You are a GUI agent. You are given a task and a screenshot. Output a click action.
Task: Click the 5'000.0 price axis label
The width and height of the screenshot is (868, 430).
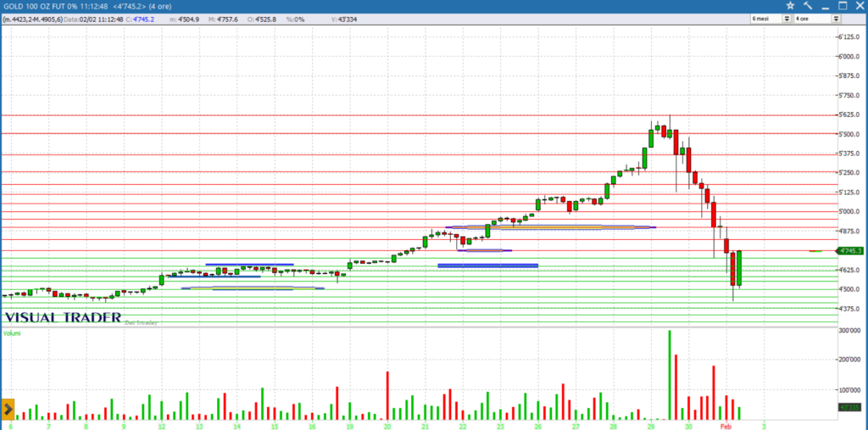pyautogui.click(x=849, y=212)
